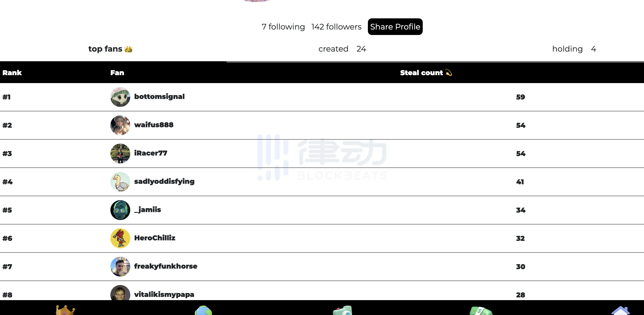Click bottomsignal's profile avatar icon
The image size is (644, 315).
(120, 96)
